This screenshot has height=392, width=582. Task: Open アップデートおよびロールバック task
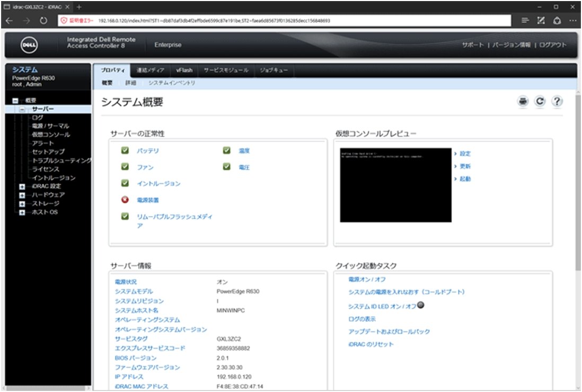click(x=389, y=332)
